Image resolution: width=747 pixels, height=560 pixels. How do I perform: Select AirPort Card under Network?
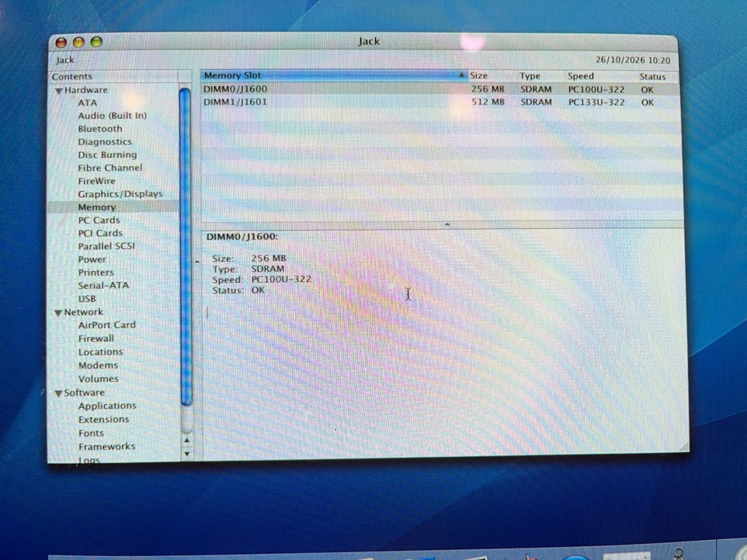pos(107,325)
